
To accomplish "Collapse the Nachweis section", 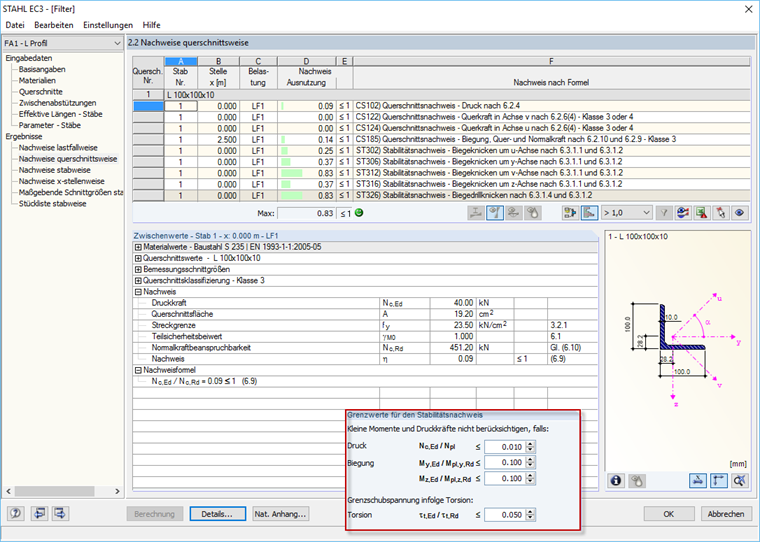I will click(138, 292).
